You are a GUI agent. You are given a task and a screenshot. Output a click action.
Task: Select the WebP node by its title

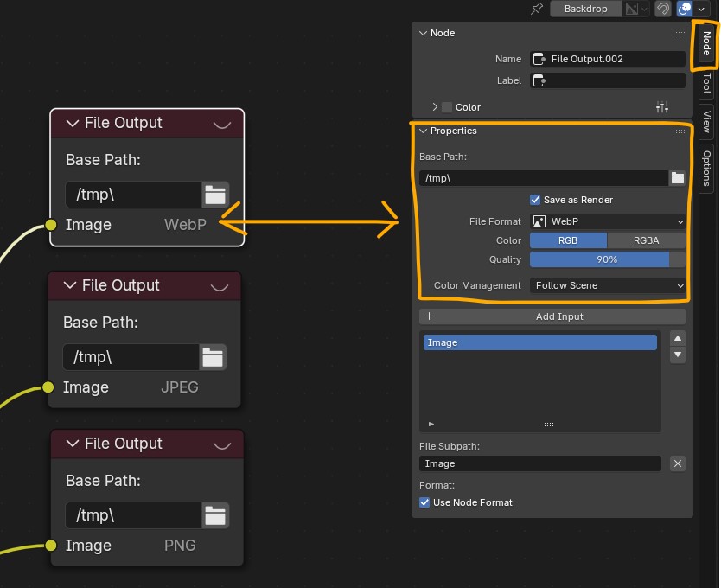click(124, 123)
